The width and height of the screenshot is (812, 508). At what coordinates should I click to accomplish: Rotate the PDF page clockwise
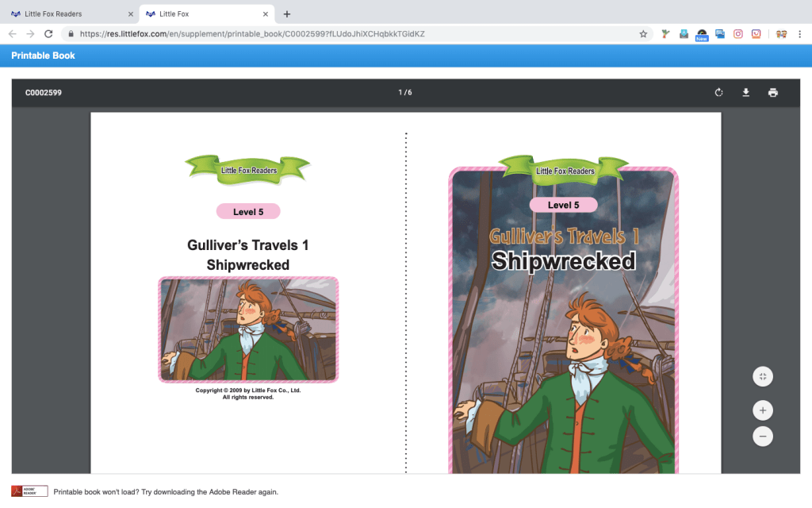point(718,93)
